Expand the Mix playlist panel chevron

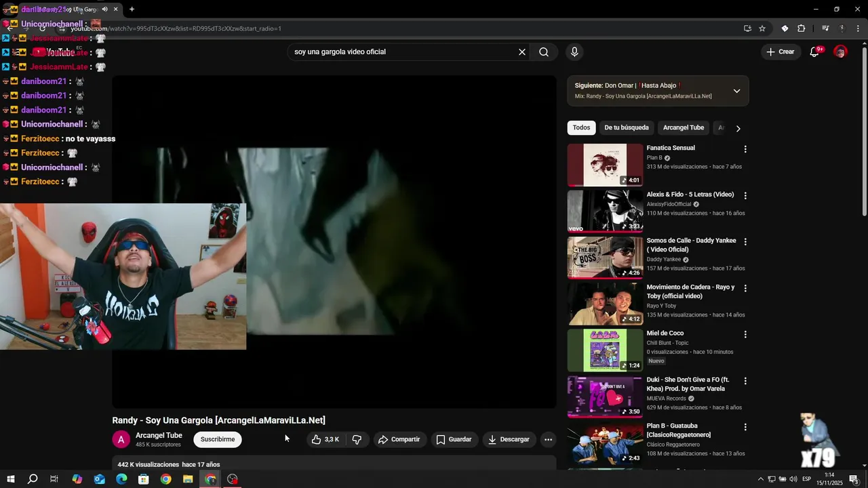[736, 91]
